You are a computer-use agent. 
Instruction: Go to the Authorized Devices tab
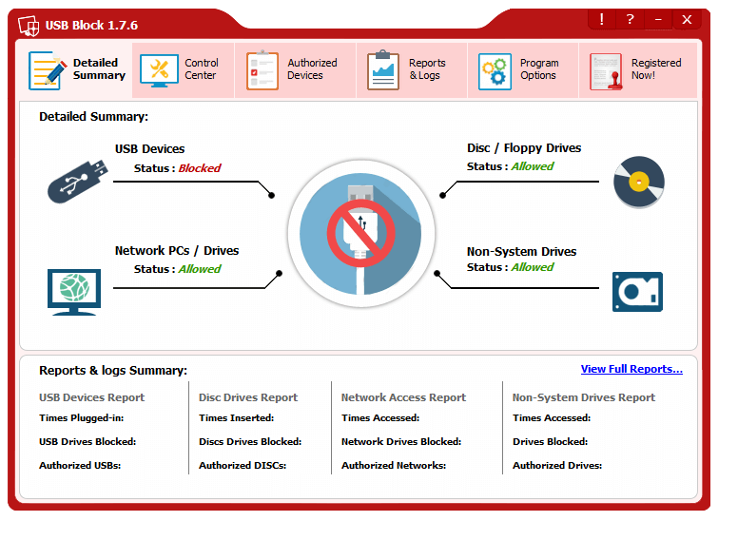coord(295,70)
